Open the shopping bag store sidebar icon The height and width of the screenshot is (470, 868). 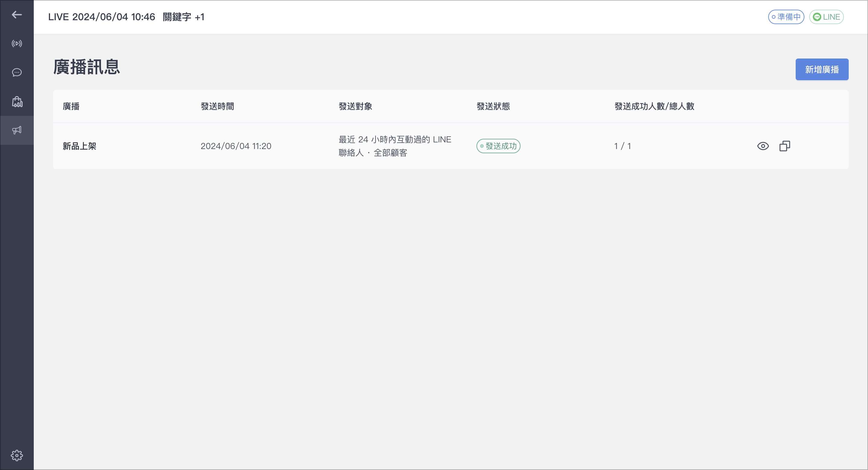17,101
